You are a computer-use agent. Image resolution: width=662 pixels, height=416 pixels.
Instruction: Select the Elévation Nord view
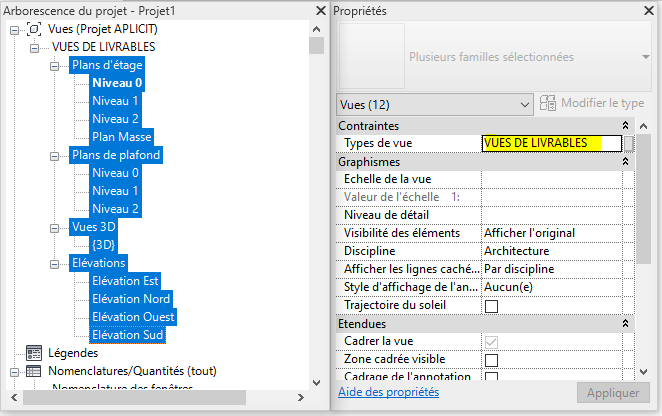[x=130, y=299]
